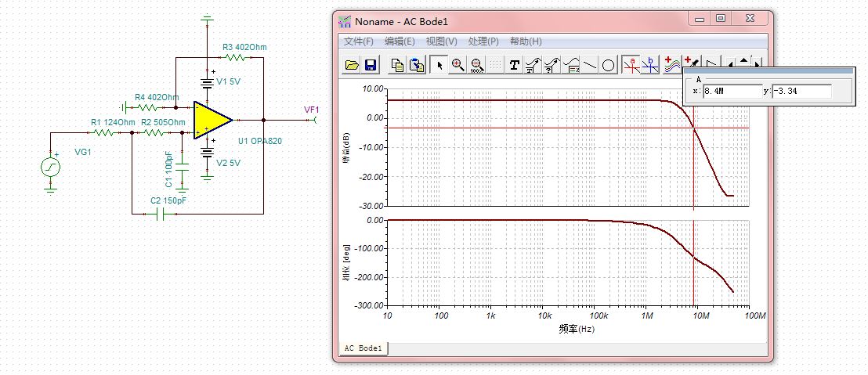Open the 编辑(E) menu

click(400, 41)
